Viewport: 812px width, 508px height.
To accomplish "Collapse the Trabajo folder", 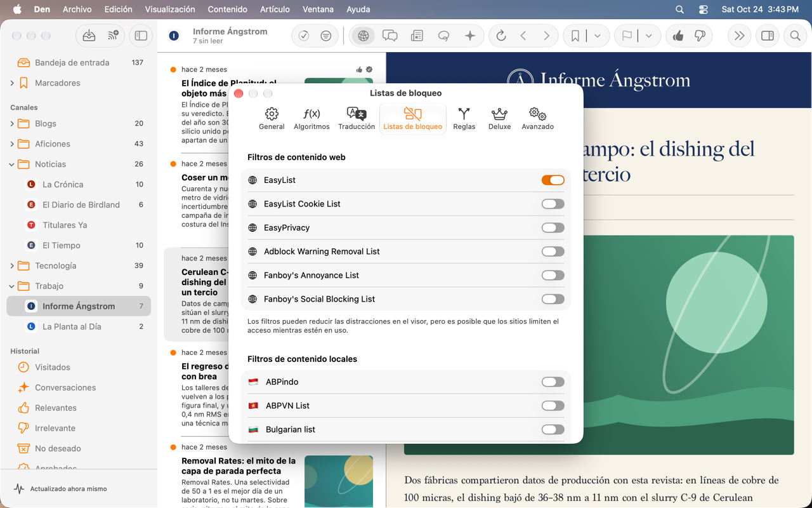I will coord(12,286).
